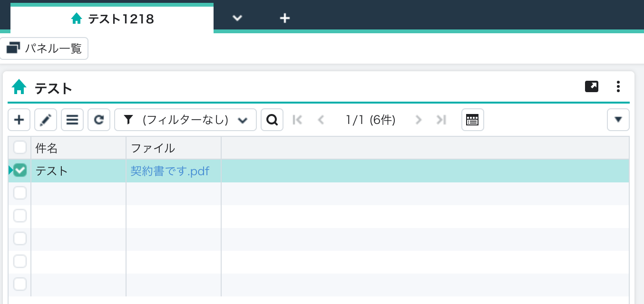Click the テスト cell in 件名 column
Image resolution: width=644 pixels, height=304 pixels.
(78, 171)
